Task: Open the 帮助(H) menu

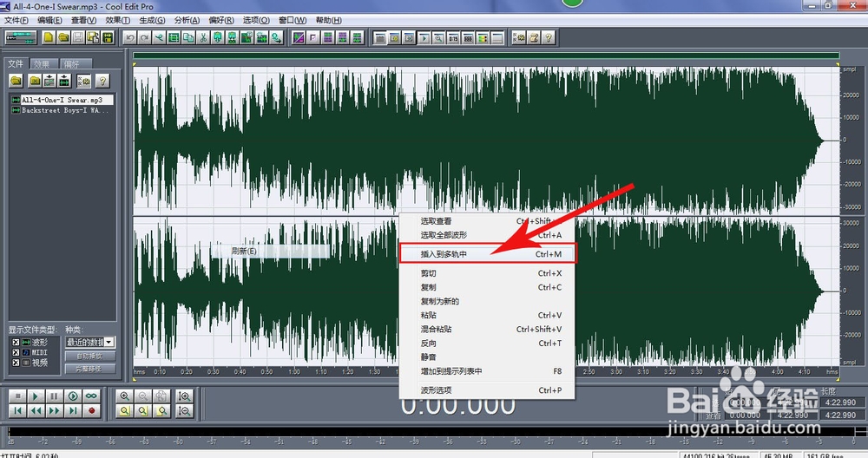Action: point(328,20)
